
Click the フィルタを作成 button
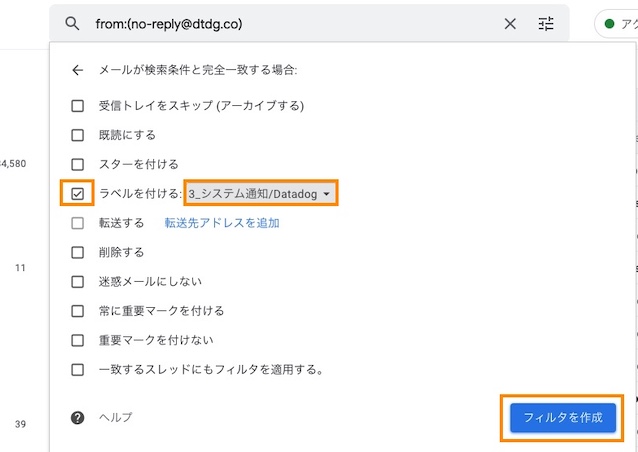pyautogui.click(x=563, y=418)
